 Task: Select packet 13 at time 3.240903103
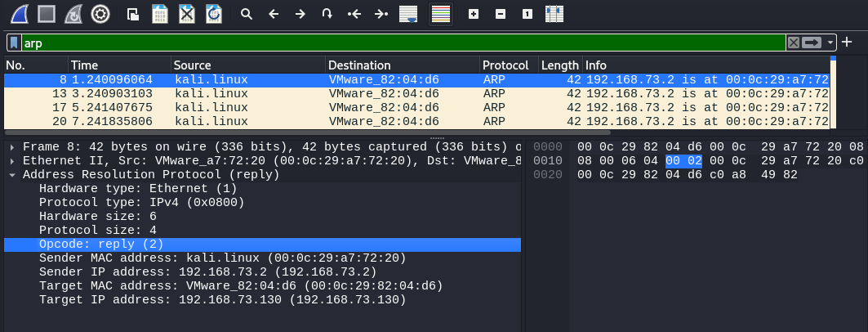(x=416, y=94)
